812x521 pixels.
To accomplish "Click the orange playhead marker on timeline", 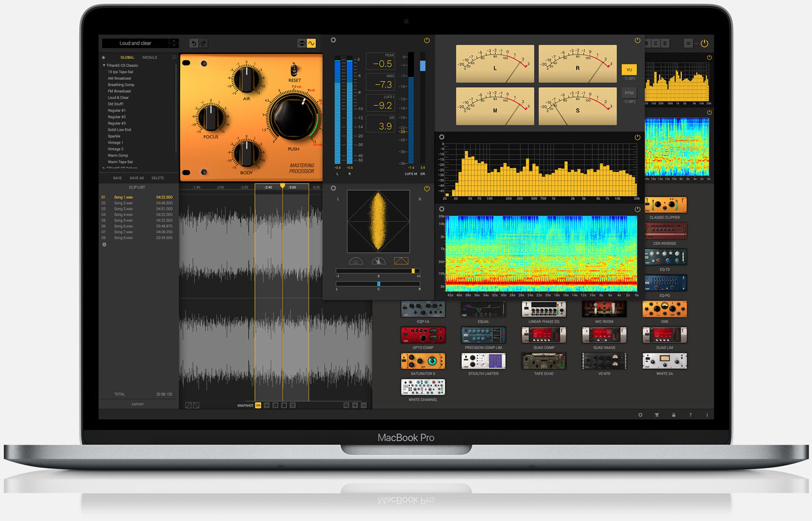I will (282, 186).
